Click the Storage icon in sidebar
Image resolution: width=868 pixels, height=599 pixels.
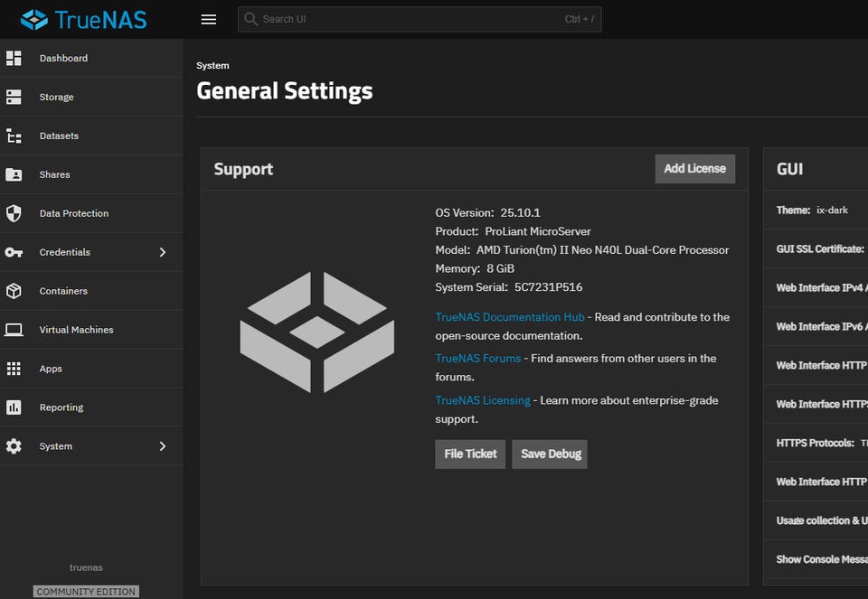pyautogui.click(x=14, y=97)
